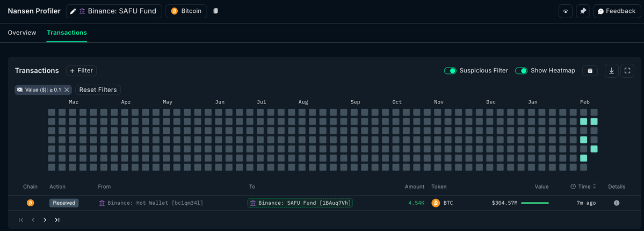The width and height of the screenshot is (644, 231).
Task: Click the 7m ago timestamp
Action: tap(586, 203)
